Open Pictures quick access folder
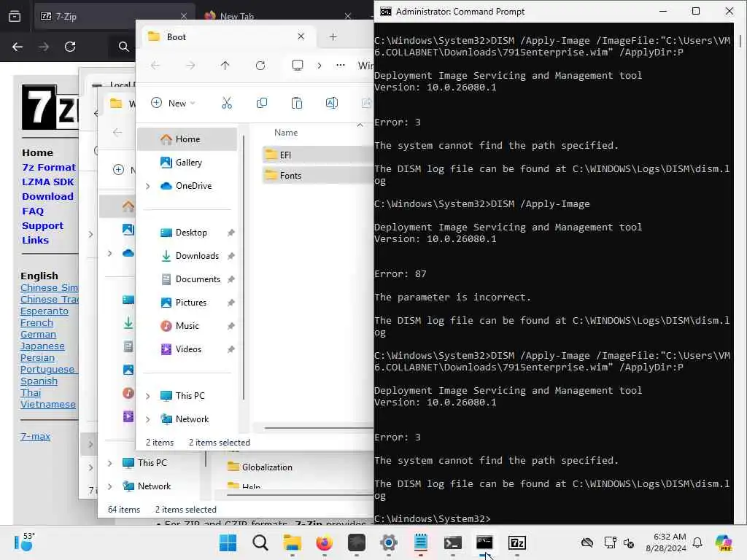747x560 pixels. [x=190, y=303]
